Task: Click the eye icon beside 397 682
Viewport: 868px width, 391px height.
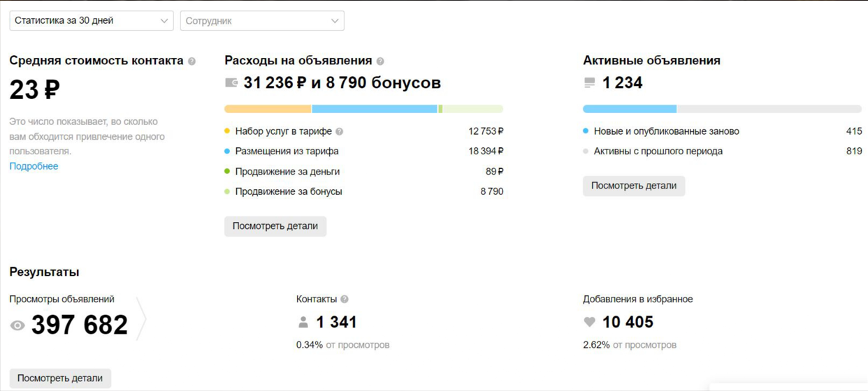Action: (17, 325)
